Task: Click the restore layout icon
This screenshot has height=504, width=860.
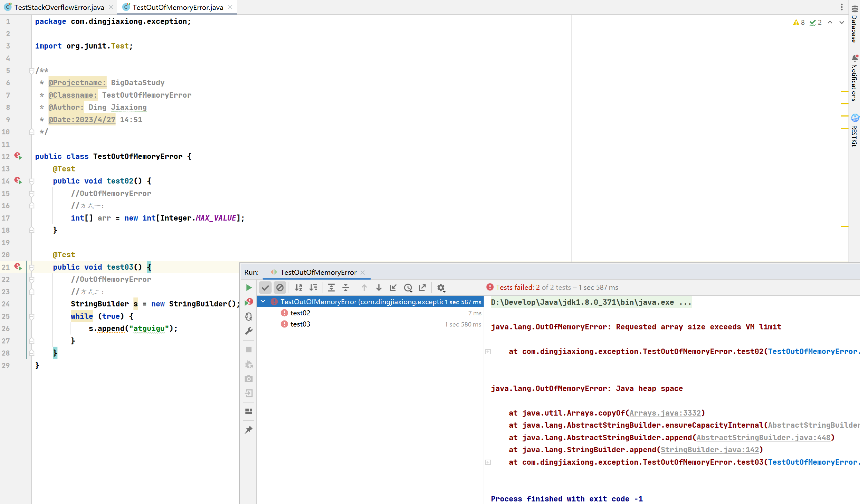Action: click(249, 411)
